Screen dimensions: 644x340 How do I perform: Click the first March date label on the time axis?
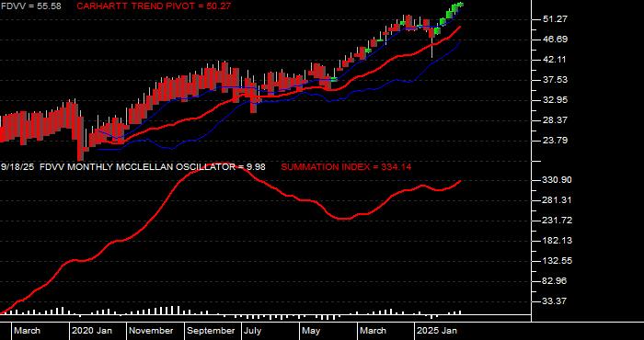click(27, 331)
